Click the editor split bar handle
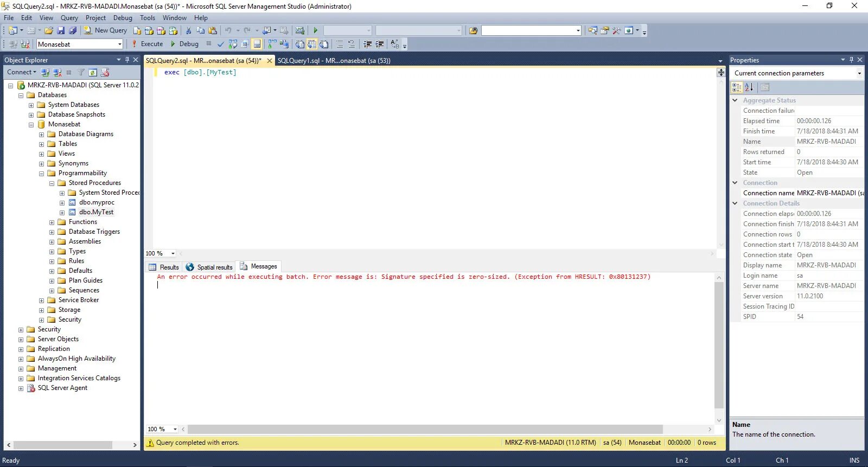 click(x=720, y=72)
